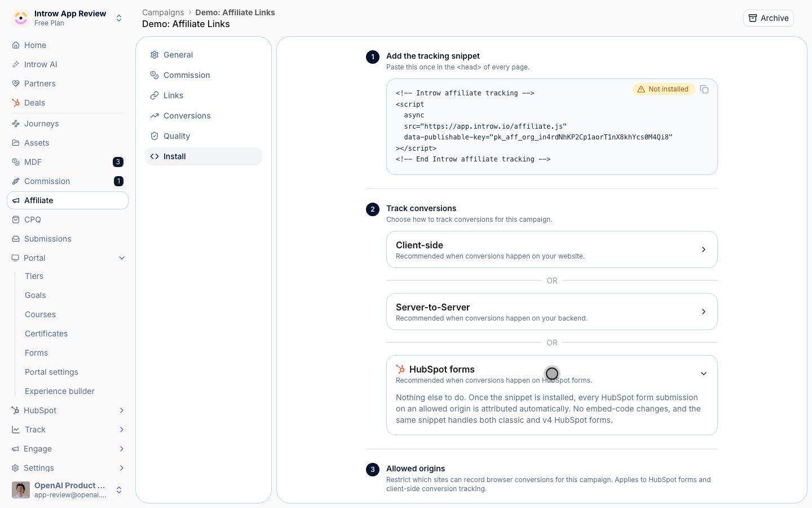The width and height of the screenshot is (812, 508).
Task: Click the Links chain icon
Action: click(155, 95)
